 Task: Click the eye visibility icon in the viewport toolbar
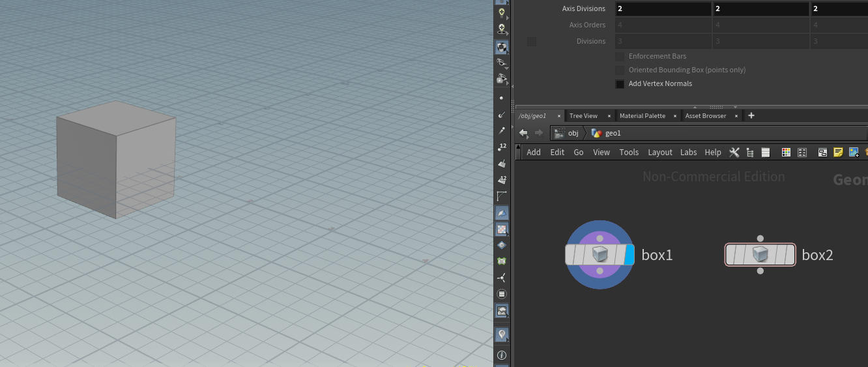(x=501, y=63)
